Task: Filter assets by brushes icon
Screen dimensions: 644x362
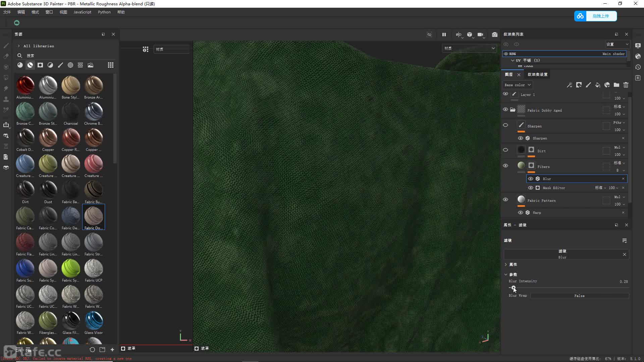Action: [x=60, y=65]
